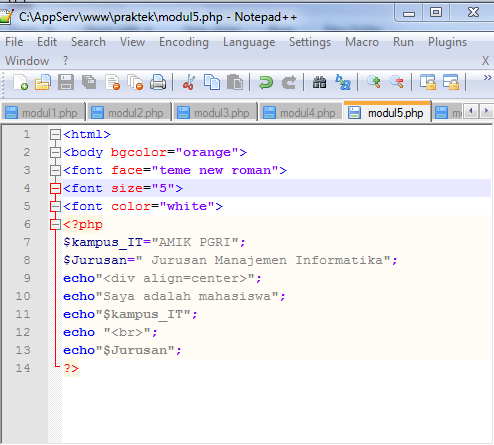Minimize the Notepad++ window
The height and width of the screenshot is (445, 494).
[409, 13]
